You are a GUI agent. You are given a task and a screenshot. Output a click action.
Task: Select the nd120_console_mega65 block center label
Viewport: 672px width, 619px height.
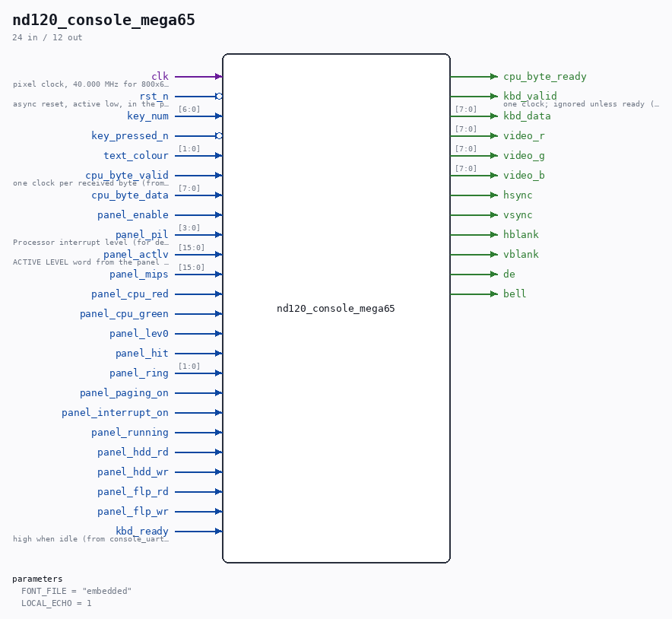click(x=335, y=309)
